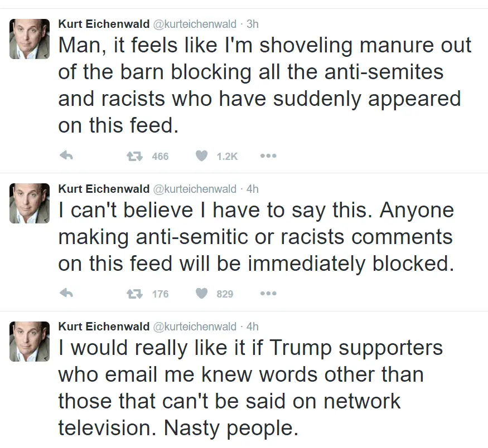Retweet the tweet with 466 retweets

click(134, 157)
